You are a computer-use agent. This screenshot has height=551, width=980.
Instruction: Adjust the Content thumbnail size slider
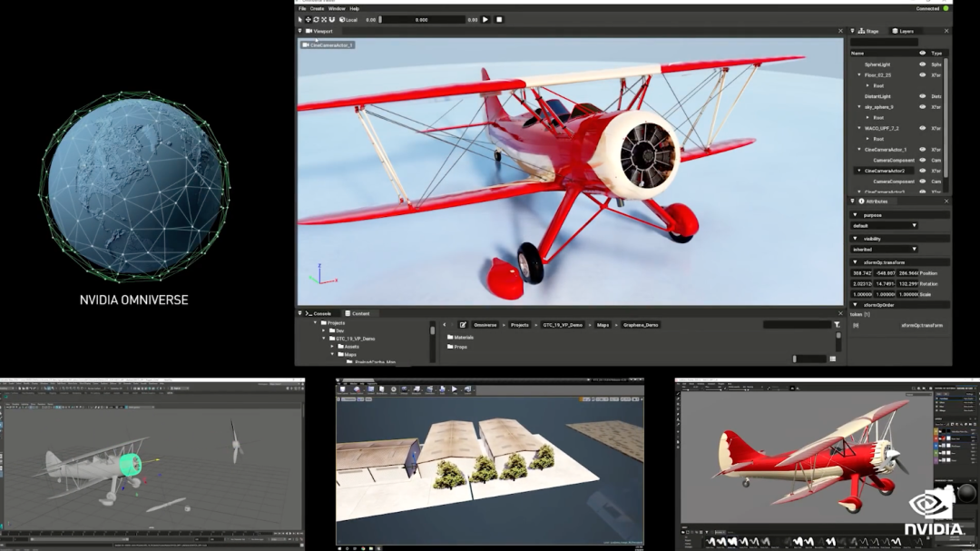coord(809,359)
